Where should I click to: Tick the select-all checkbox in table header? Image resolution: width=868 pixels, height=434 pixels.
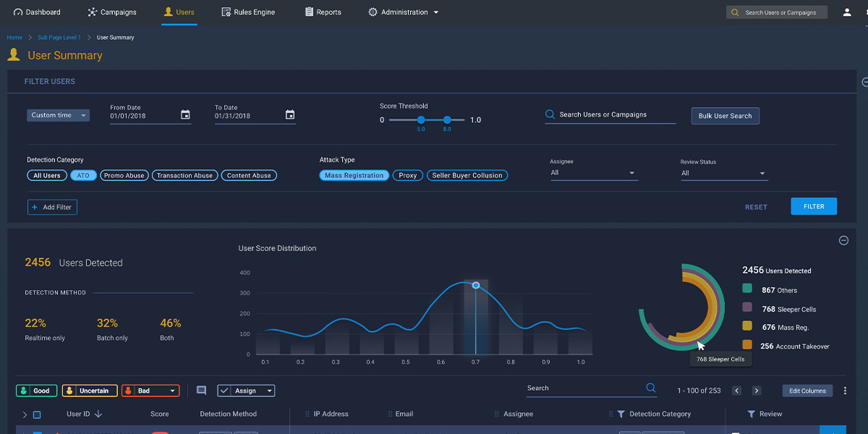click(37, 415)
